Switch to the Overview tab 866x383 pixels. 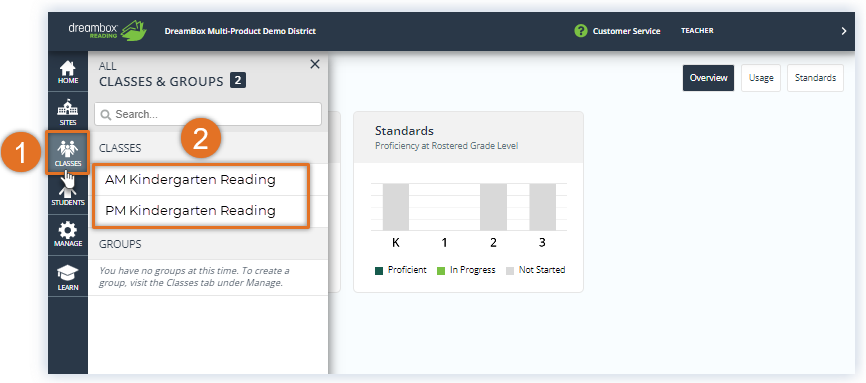click(709, 78)
